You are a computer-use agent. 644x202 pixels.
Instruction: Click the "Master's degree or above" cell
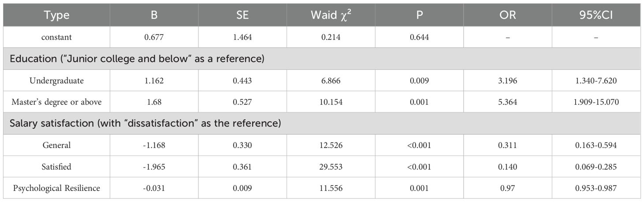click(57, 102)
